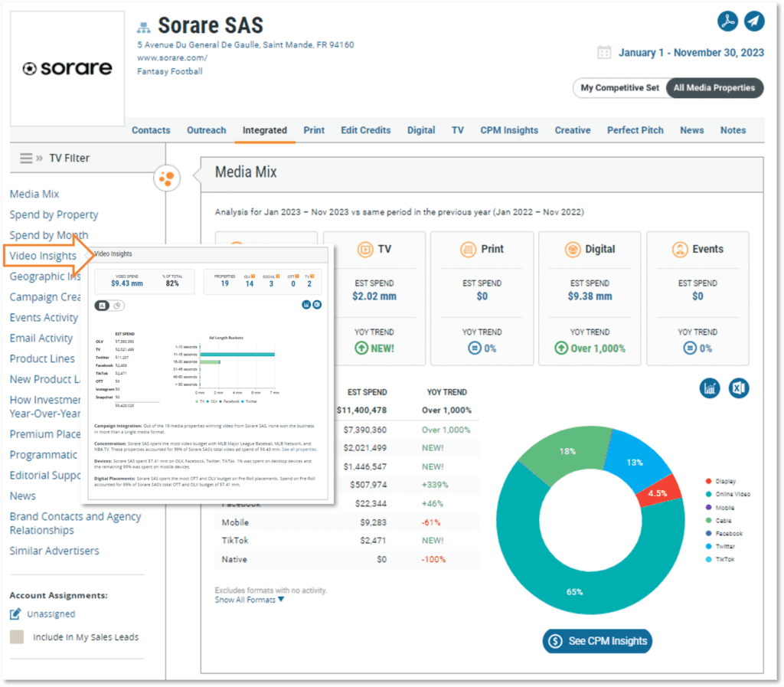Open the Edit Credits tab
Viewport: 784px width, 687px height.
pos(366,130)
